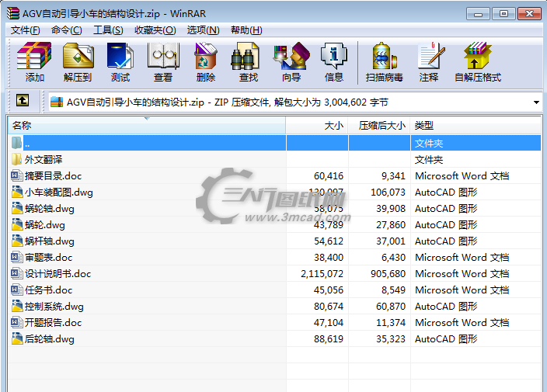Open the 查看 (View) toolbar icon
Viewport: 547px width, 392px height.
coord(163,55)
